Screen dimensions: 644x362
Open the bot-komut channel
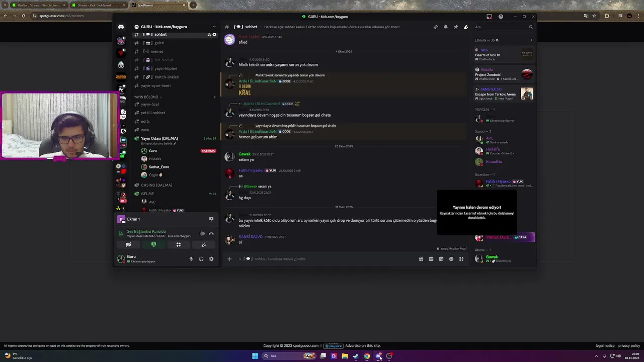tap(175, 60)
